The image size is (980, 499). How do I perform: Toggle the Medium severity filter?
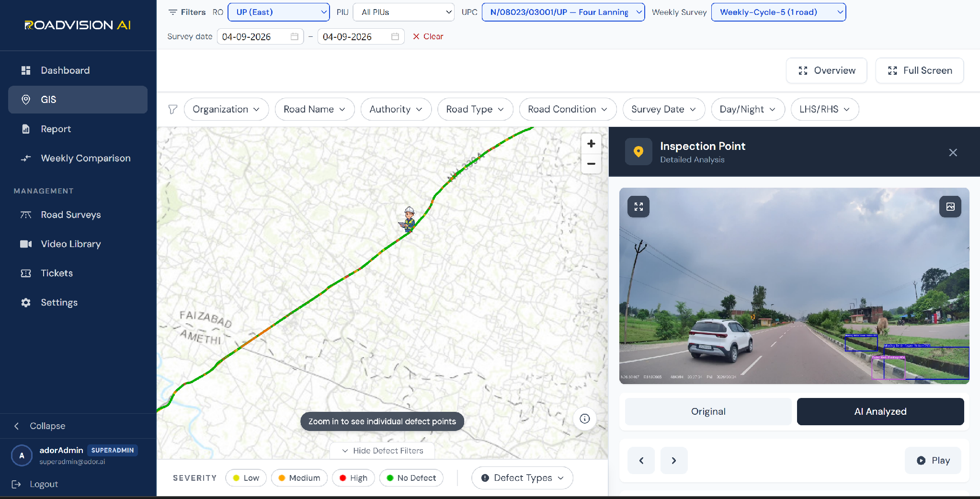[x=299, y=478]
